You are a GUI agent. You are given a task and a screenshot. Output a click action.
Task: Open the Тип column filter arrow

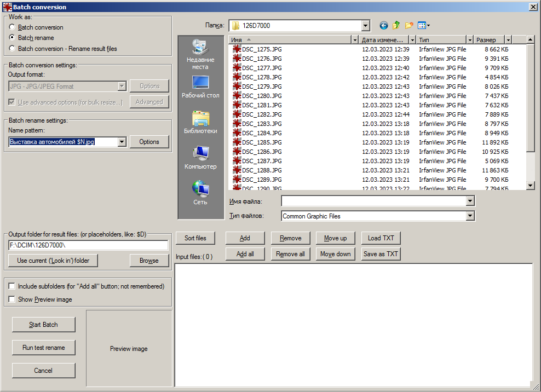click(x=470, y=40)
